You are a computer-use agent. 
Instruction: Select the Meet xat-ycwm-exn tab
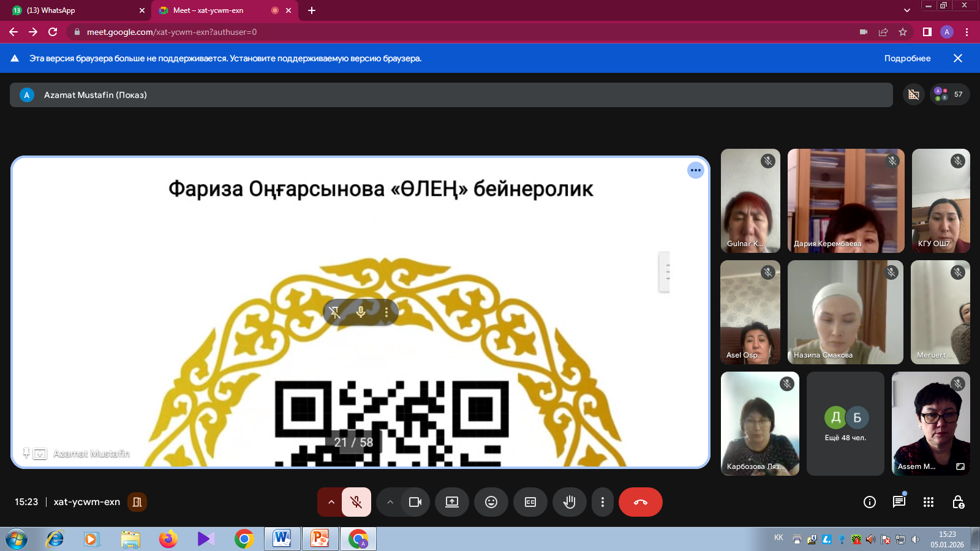coord(214,10)
